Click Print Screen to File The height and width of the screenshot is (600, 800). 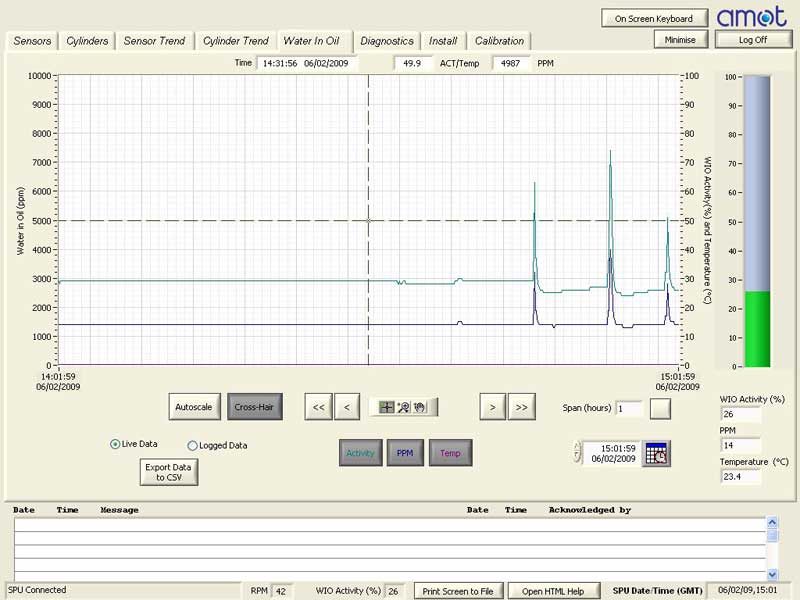(458, 591)
